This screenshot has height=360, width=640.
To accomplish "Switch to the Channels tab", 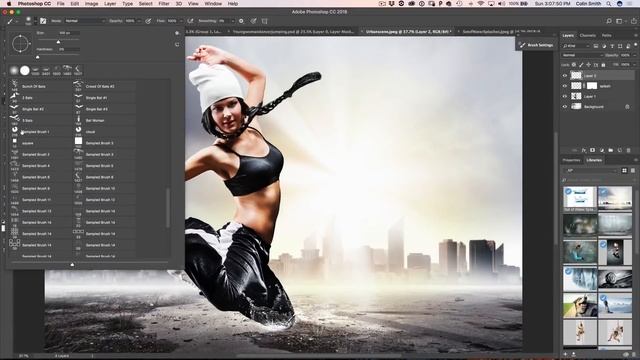I will pyautogui.click(x=588, y=36).
